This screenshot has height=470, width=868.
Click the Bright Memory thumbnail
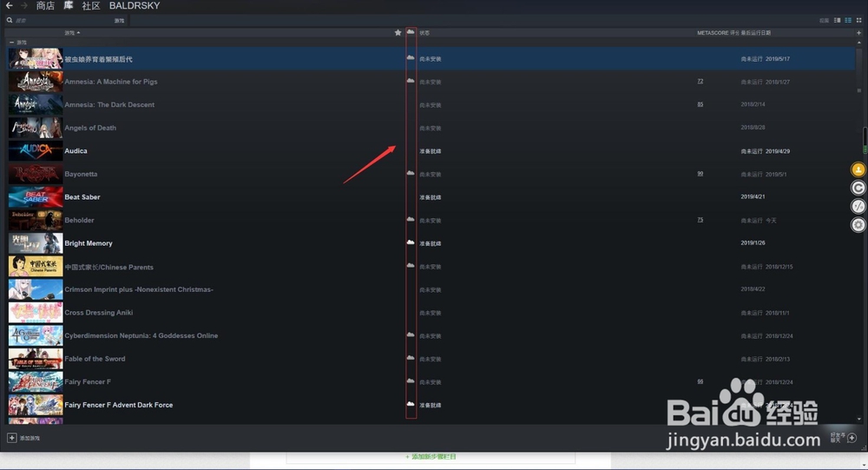[x=36, y=243]
